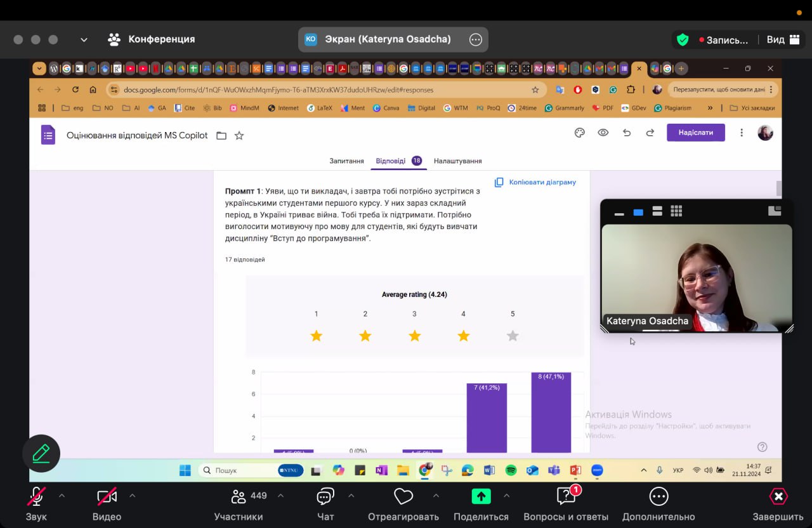Click the fifth gray rating star
Viewport: 812px width, 528px height.
coord(513,336)
